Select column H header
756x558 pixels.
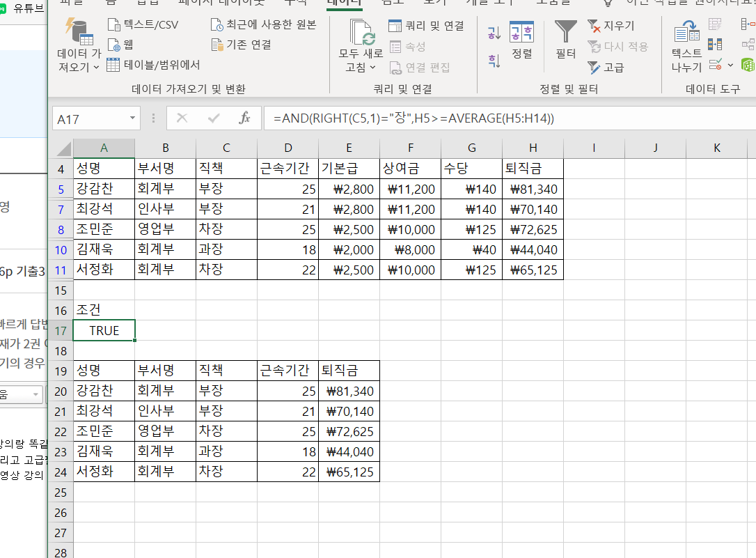(x=533, y=148)
